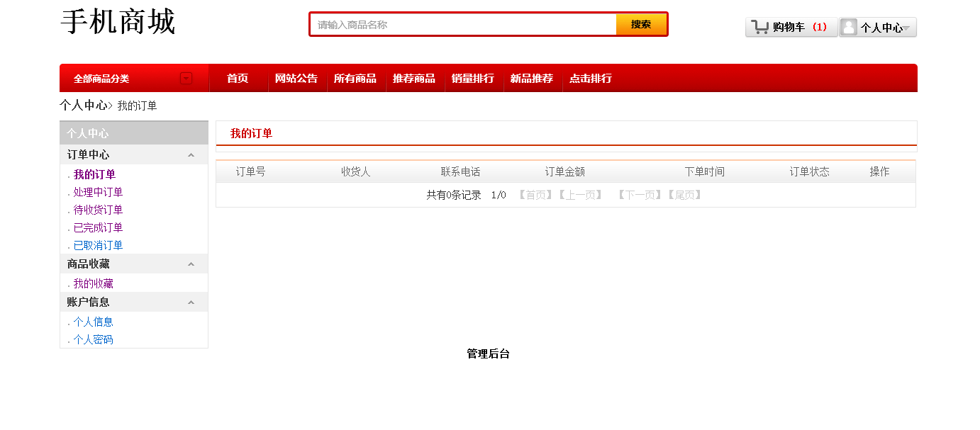
Task: Click the 订单状态 column header
Action: (810, 172)
